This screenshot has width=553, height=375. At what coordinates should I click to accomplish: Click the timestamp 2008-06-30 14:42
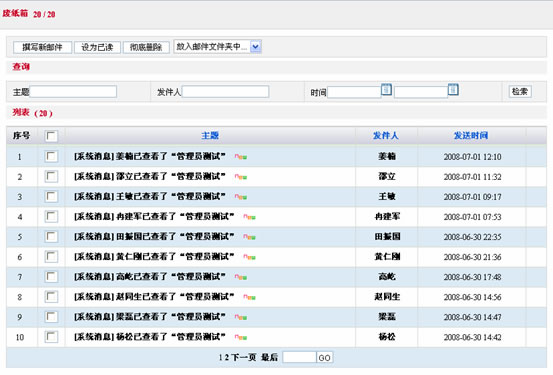(472, 338)
